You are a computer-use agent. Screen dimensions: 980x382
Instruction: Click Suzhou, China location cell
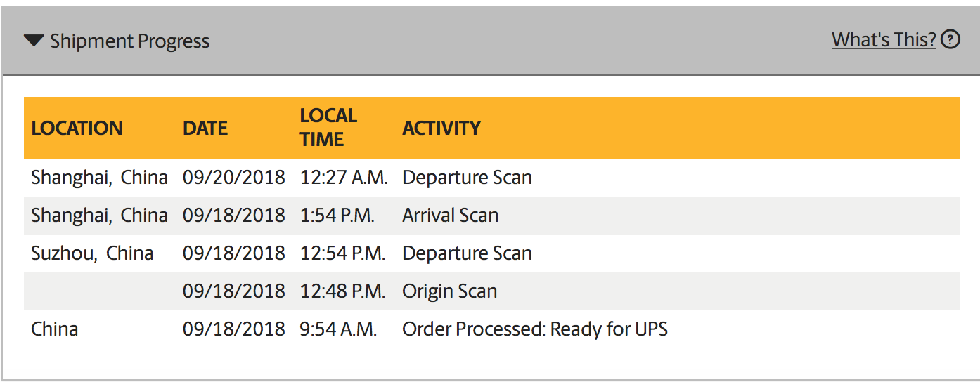click(92, 253)
